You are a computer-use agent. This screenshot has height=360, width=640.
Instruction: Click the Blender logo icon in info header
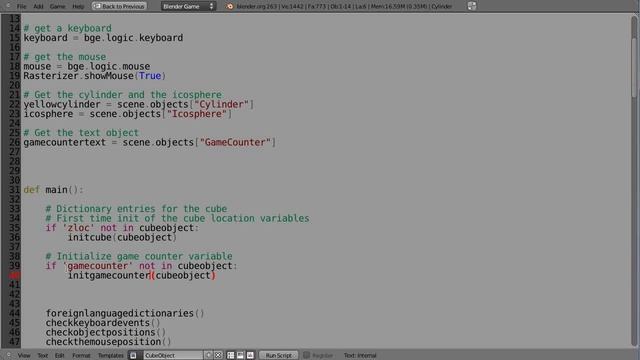[x=230, y=6]
